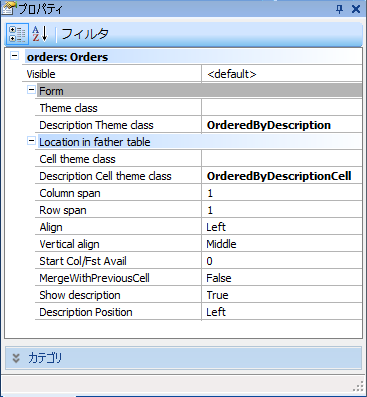Select the Visible property default value
Screen dimensions: 367x397
pos(282,74)
